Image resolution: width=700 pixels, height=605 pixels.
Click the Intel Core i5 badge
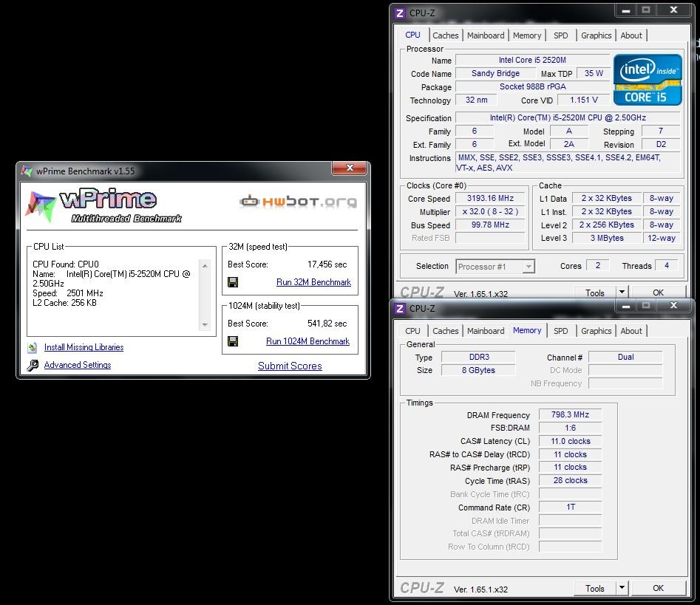(648, 80)
